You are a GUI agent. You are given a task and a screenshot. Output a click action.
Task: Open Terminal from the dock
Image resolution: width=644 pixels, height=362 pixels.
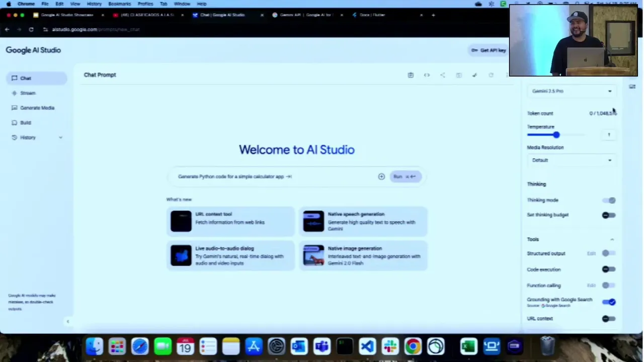(345, 346)
